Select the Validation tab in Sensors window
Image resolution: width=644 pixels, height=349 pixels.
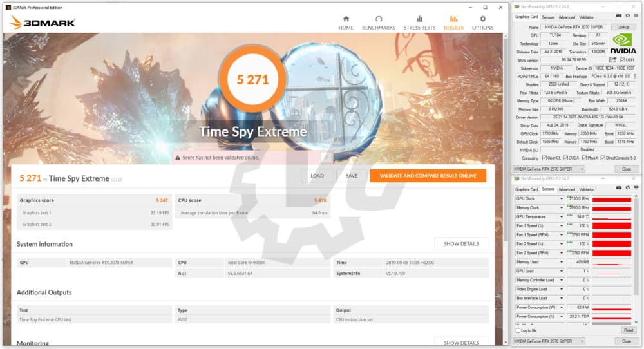pos(587,189)
